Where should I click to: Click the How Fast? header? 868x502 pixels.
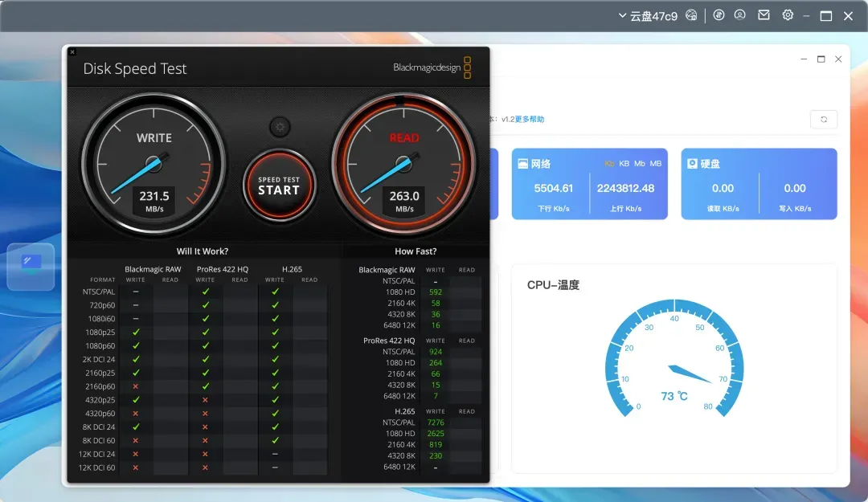(x=416, y=251)
